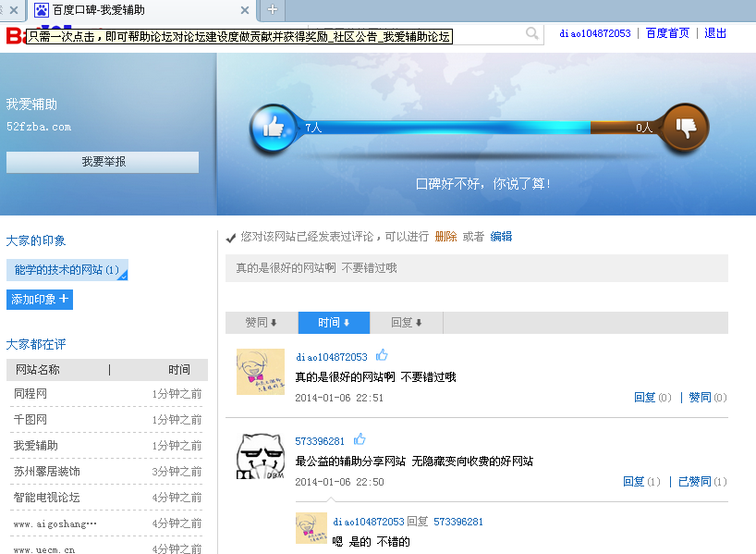The image size is (756, 554).
Task: Open 苏州馨居装饰 in the review list
Action: point(47,472)
